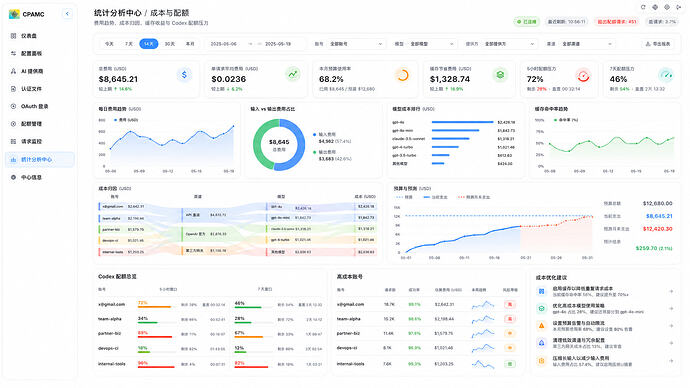The image size is (690, 388).
Task: Click the 配置面板 sliders icon
Action: [x=13, y=53]
